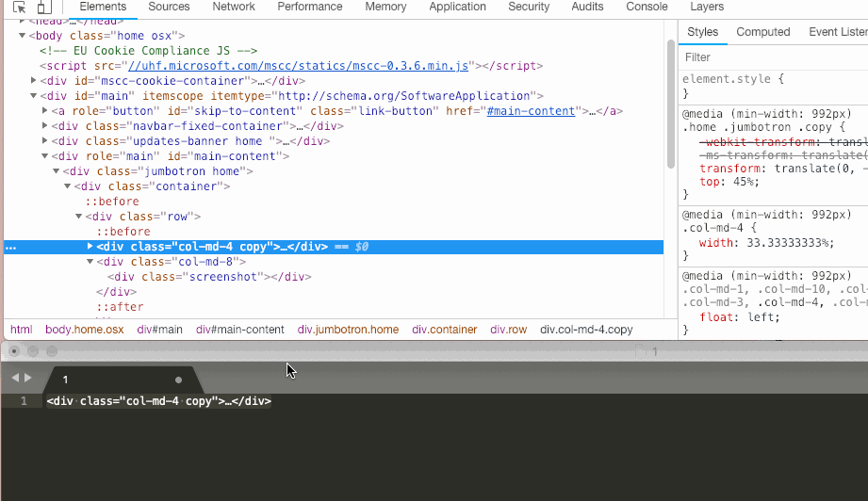Collapse the body element node
868x501 pixels.
click(x=22, y=36)
